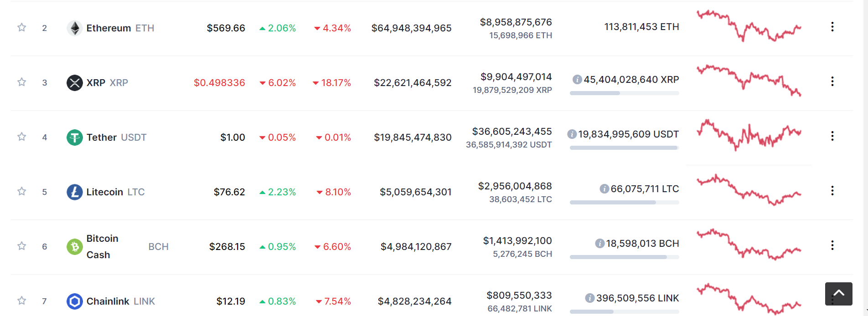Click the blue Litecoin logo icon

pos(74,192)
